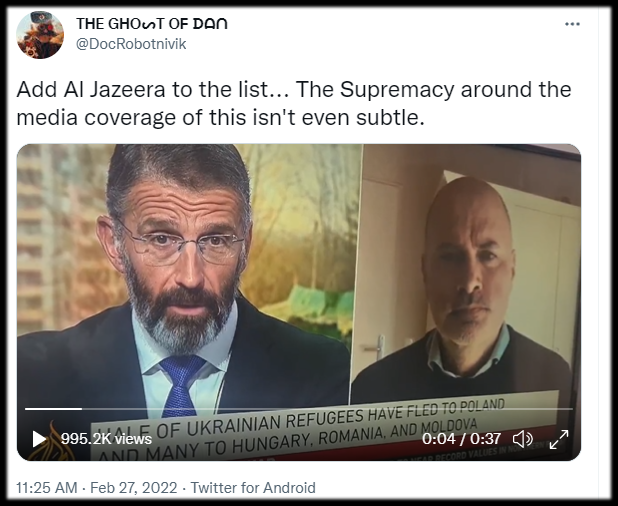The width and height of the screenshot is (618, 506).
Task: Play the embedded video
Action: [x=39, y=439]
